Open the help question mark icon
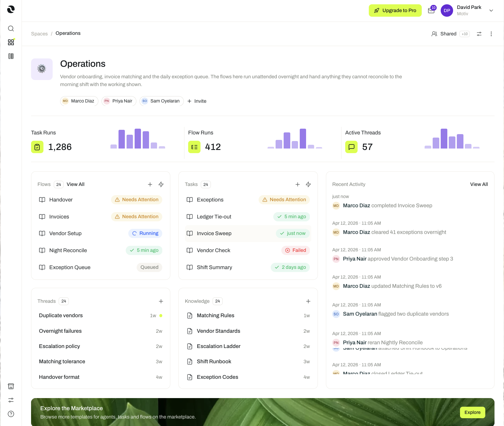This screenshot has height=426, width=504. click(11, 414)
